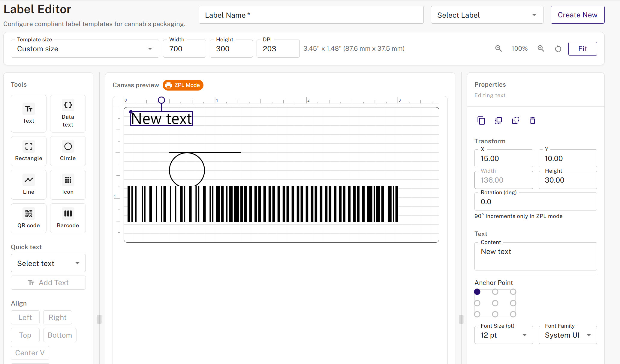
Task: Click the send to back icon
Action: [x=516, y=121]
